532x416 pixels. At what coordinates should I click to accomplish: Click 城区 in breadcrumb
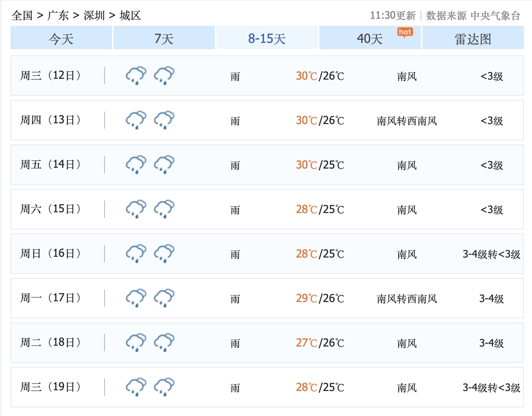pyautogui.click(x=130, y=16)
